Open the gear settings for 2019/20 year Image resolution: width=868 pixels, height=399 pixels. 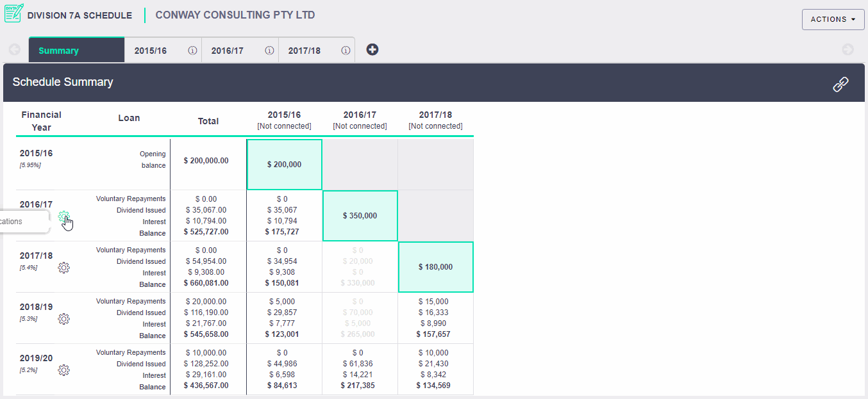click(63, 370)
